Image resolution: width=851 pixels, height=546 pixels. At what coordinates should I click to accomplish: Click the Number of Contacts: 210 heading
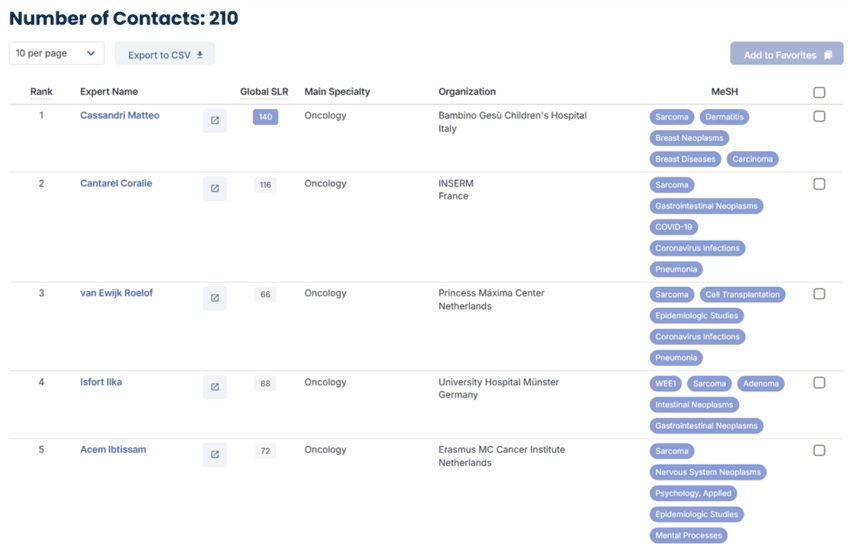tap(124, 18)
